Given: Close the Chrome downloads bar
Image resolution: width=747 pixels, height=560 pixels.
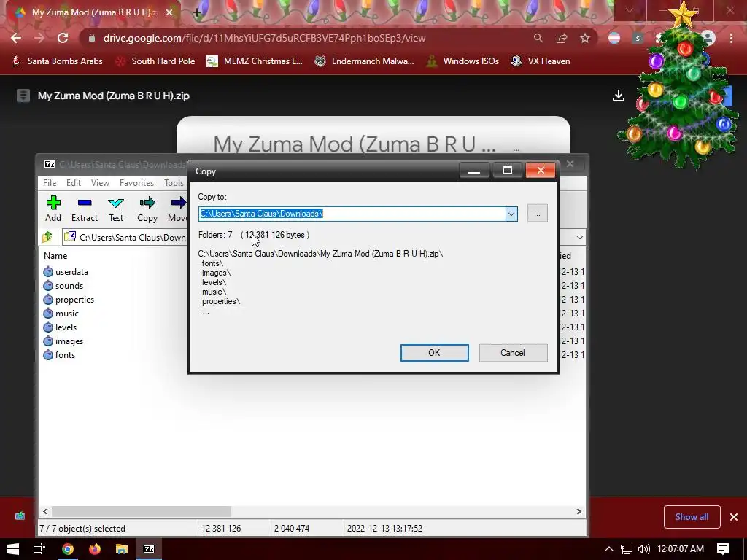Looking at the screenshot, I should pos(734,517).
